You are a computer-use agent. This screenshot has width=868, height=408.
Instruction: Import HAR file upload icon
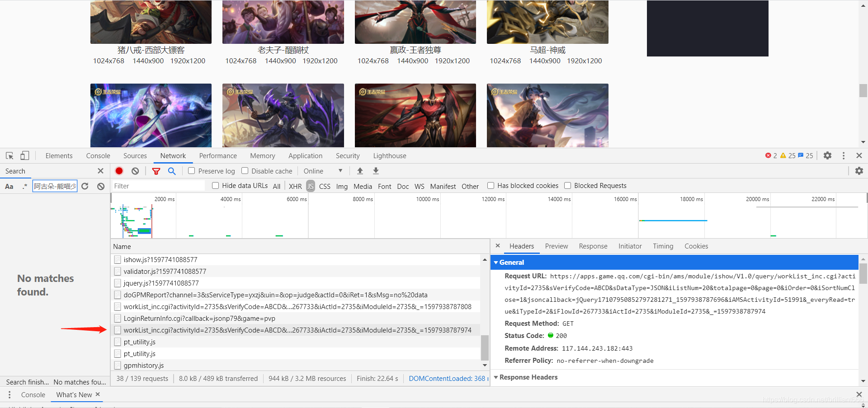(x=360, y=171)
